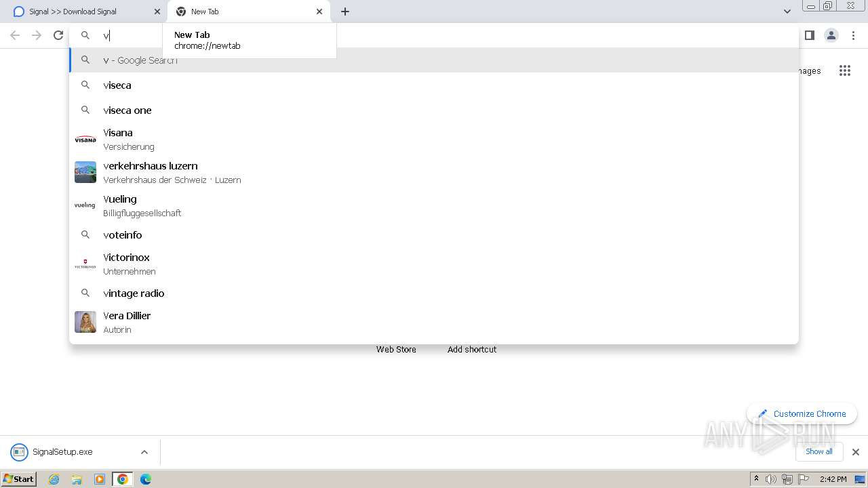The image size is (868, 488).
Task: Select the Victorinox Unternehmen suggestion
Action: 434,264
